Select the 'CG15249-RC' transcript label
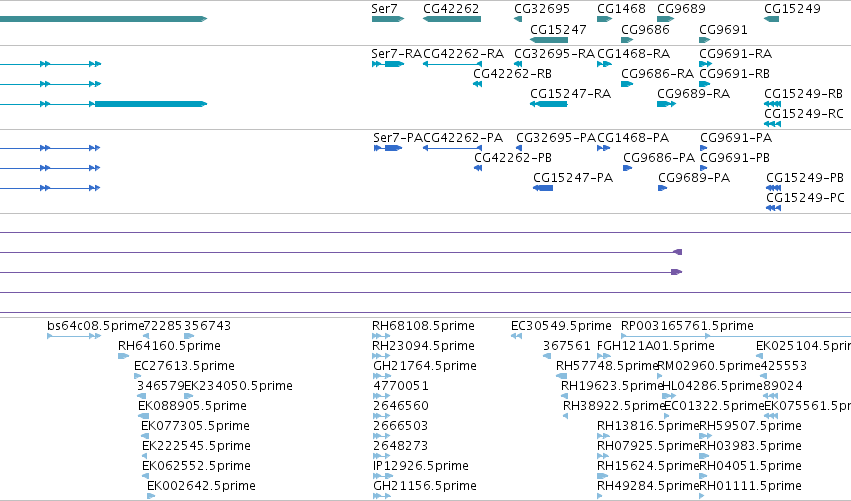 (x=804, y=114)
